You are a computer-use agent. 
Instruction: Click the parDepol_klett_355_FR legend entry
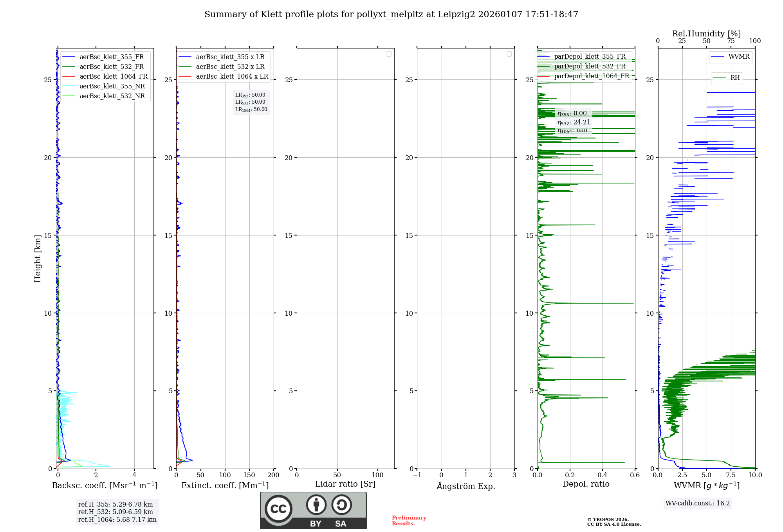click(590, 57)
